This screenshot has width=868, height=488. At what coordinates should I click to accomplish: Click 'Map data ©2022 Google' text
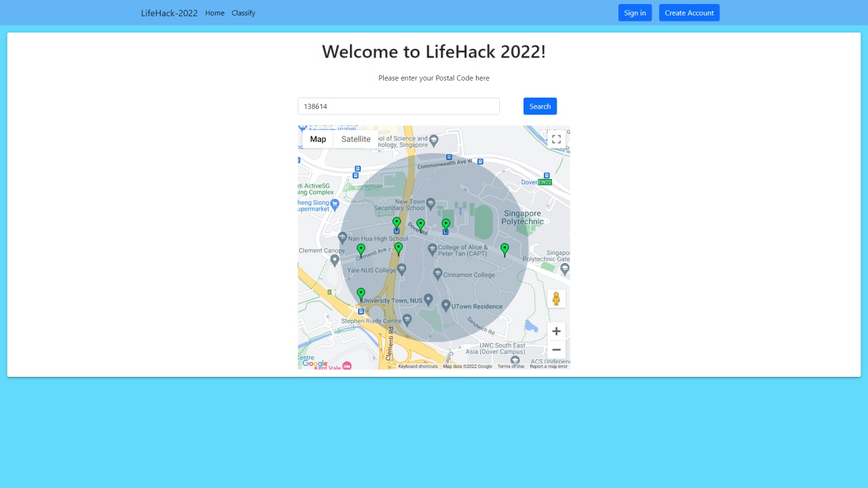click(x=467, y=366)
